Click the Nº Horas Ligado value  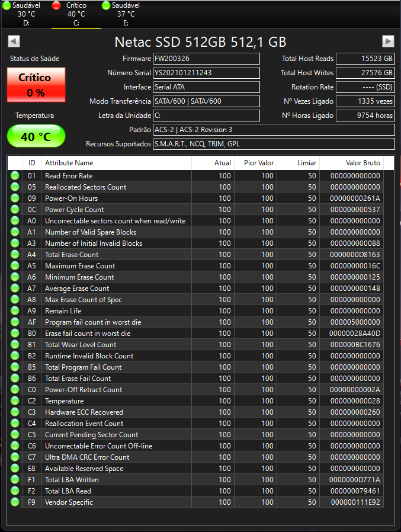pos(365,116)
